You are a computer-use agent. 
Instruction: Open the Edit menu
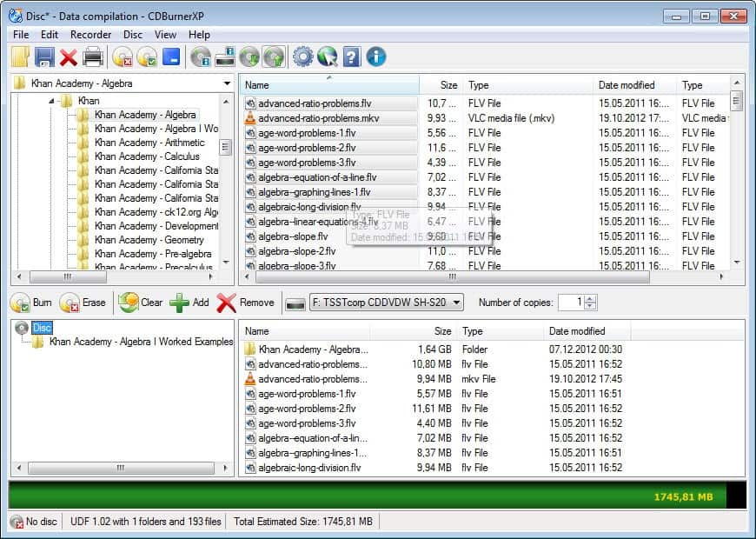pos(50,35)
